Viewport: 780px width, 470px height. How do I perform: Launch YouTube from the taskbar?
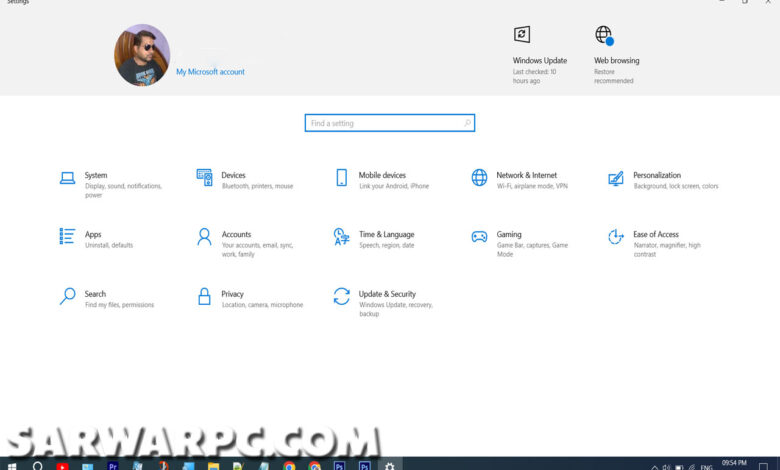pos(62,466)
